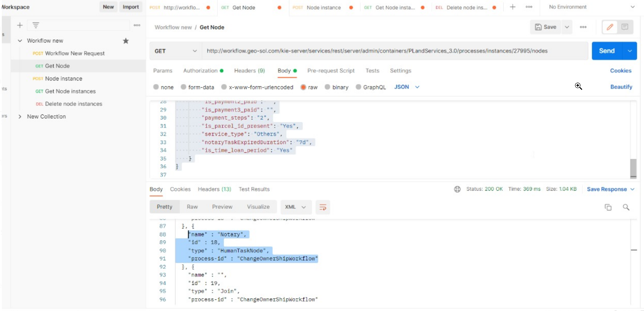Click the network globe icon

(457, 189)
